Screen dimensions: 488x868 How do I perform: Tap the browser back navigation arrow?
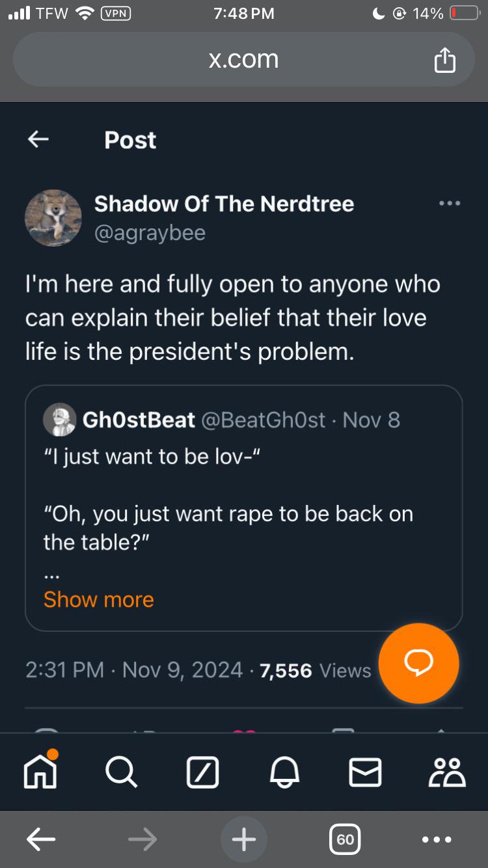41,839
